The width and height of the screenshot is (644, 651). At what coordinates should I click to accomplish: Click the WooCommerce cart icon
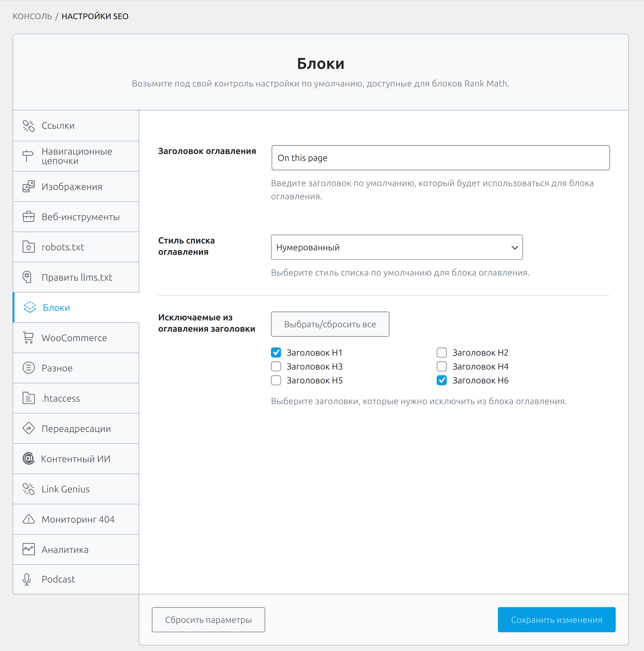[x=28, y=338]
